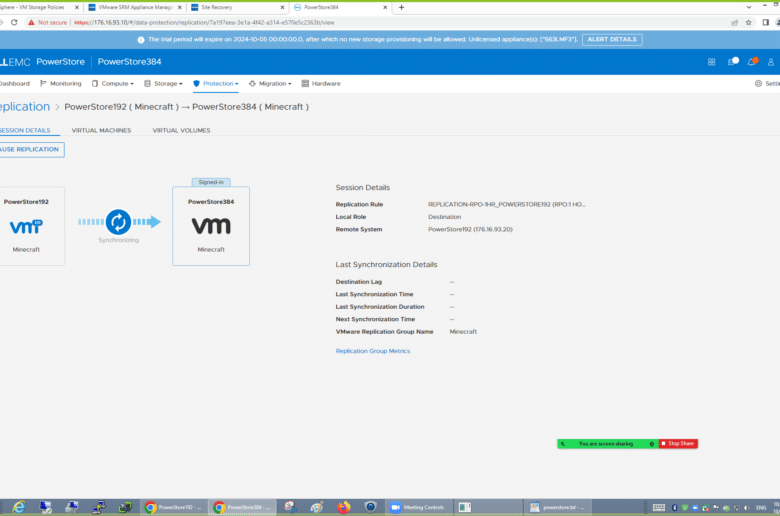
Task: Expand the Compute dropdown menu
Action: click(112, 84)
